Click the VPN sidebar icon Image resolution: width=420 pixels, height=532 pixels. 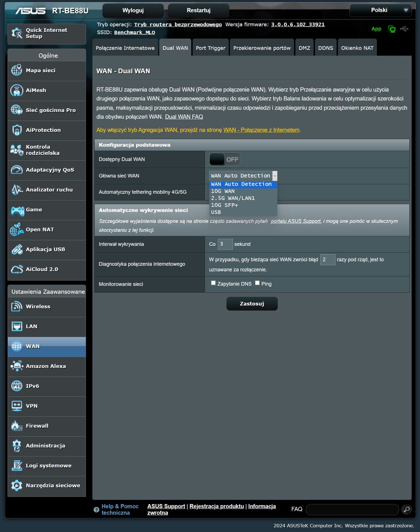coord(17,406)
